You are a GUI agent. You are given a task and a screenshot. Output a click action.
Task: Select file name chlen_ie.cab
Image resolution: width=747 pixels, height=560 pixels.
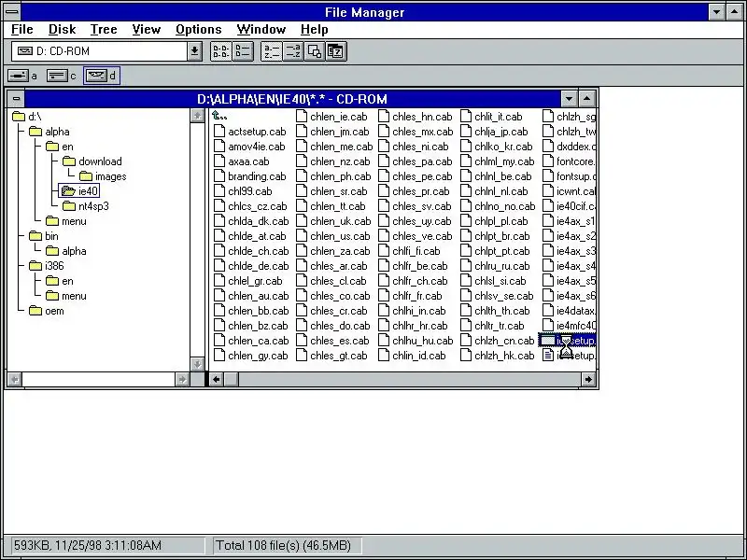pos(339,117)
